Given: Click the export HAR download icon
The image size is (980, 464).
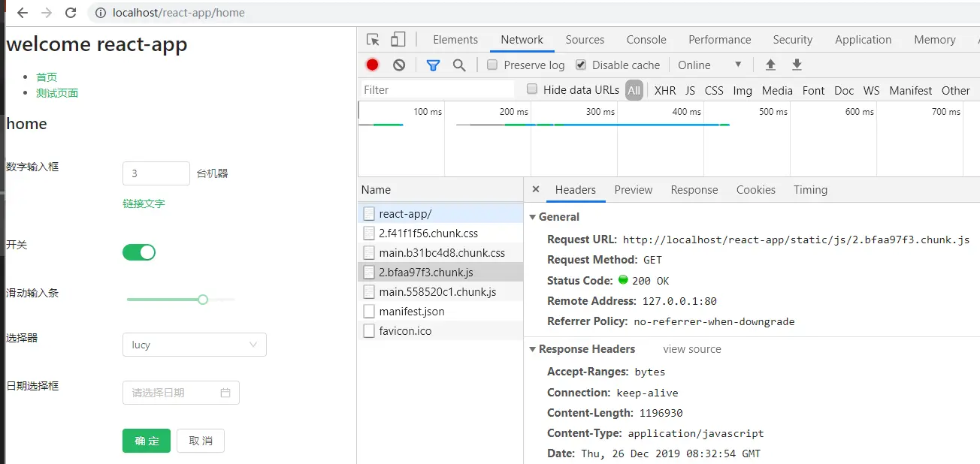Looking at the screenshot, I should point(797,65).
